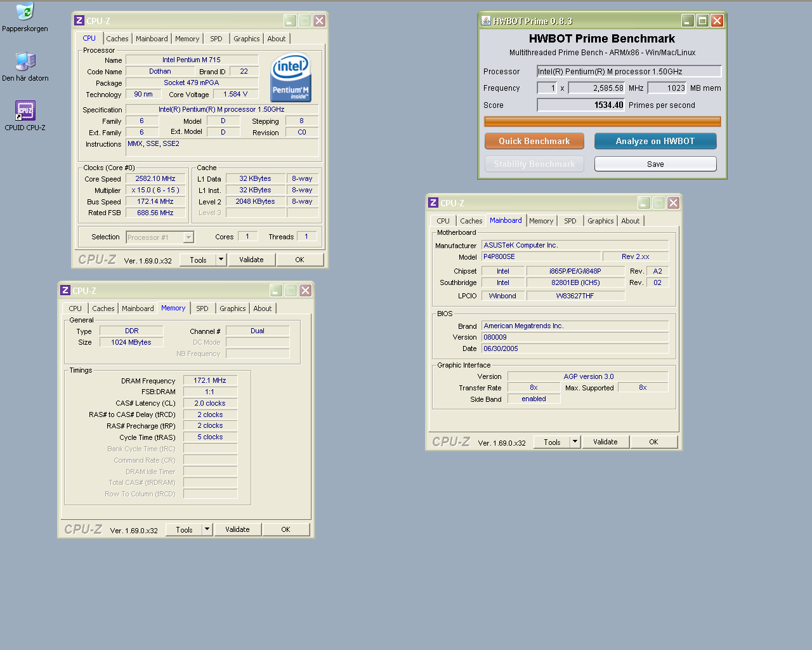Expand the Tools arrow in the Mainboard tab window
The width and height of the screenshot is (812, 650).
(x=575, y=442)
